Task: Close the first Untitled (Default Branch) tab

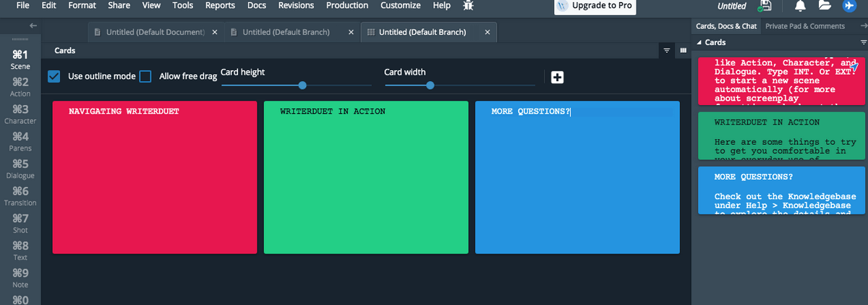Action: pos(351,33)
